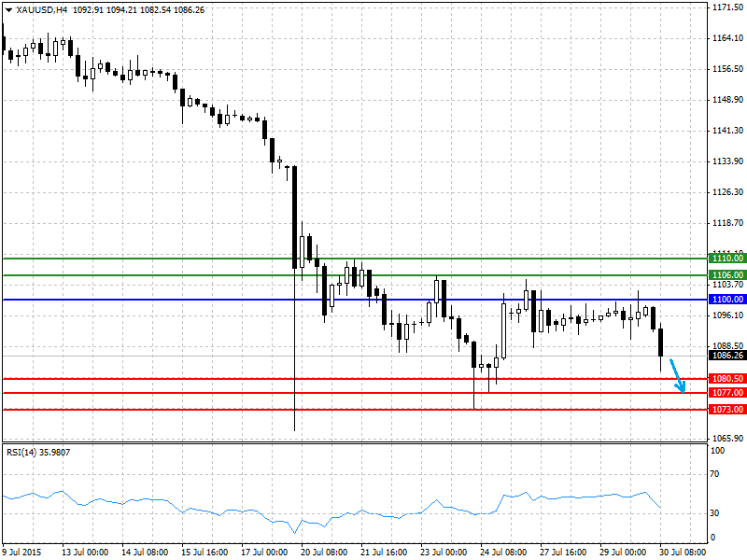
Task: Select the red 1077.00 support level label
Action: coord(727,392)
